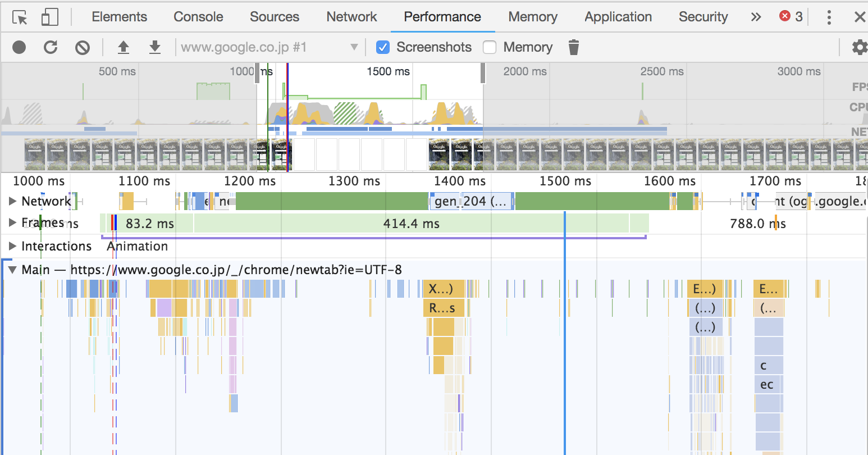Expand the Network track
868x455 pixels.
[x=12, y=201]
